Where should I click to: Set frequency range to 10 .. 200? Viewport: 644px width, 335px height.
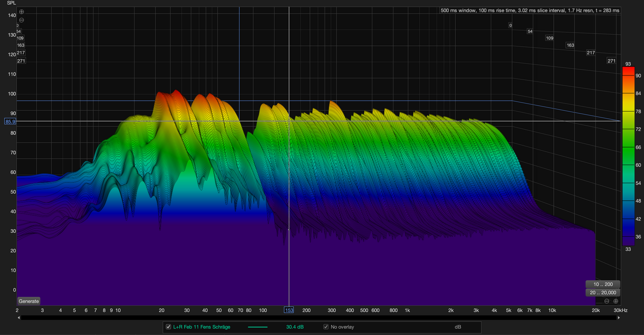click(603, 284)
